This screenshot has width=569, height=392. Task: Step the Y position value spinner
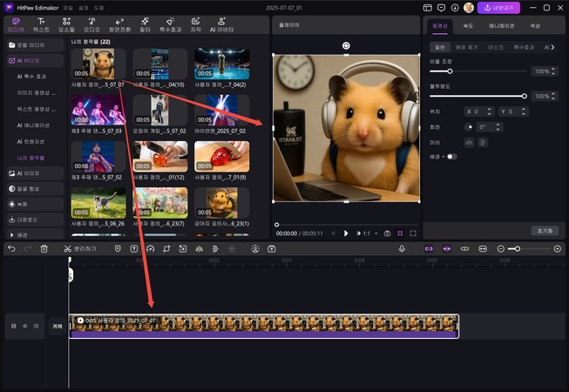pos(524,112)
